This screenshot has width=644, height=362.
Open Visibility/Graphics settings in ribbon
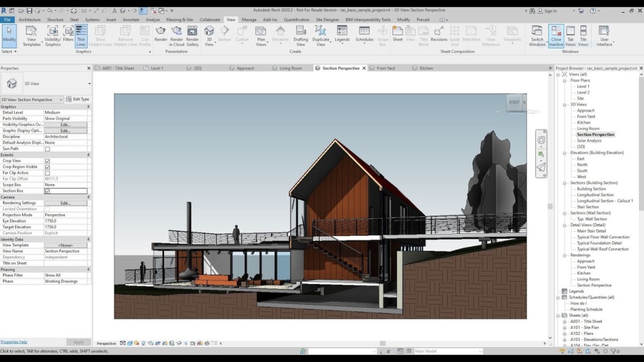[53, 34]
